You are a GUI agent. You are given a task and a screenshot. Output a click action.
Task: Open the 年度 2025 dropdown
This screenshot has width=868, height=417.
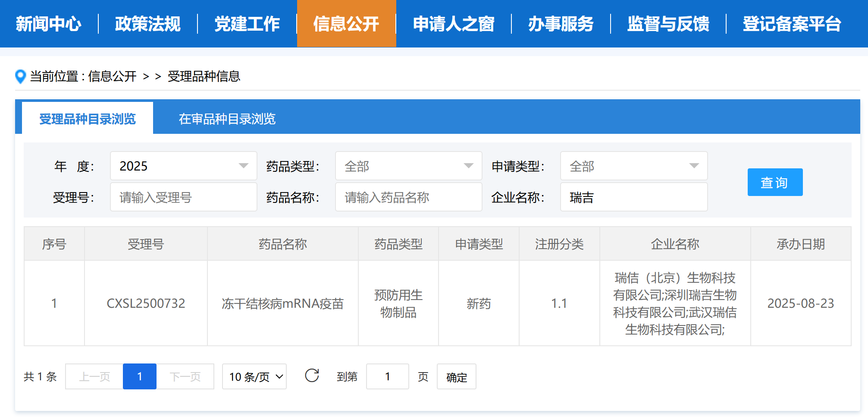183,166
